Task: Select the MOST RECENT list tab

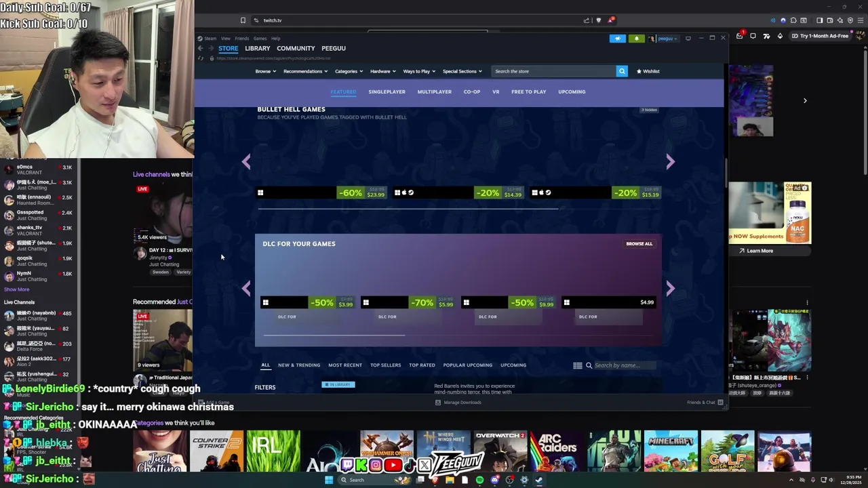Action: point(345,365)
